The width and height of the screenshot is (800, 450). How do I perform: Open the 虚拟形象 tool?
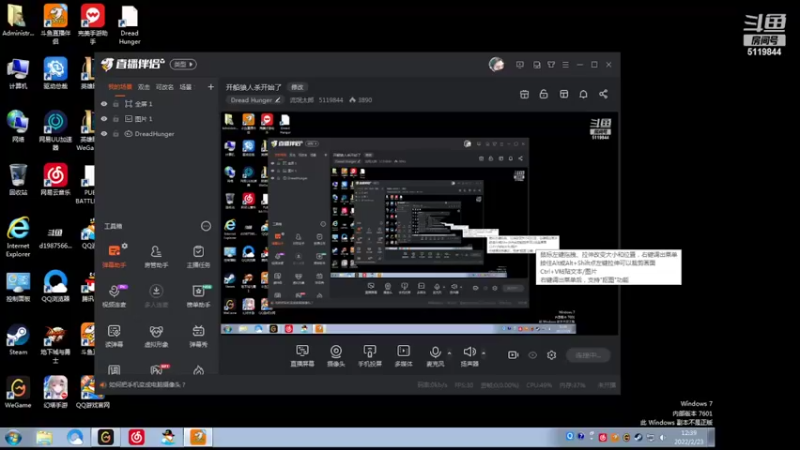click(x=156, y=336)
